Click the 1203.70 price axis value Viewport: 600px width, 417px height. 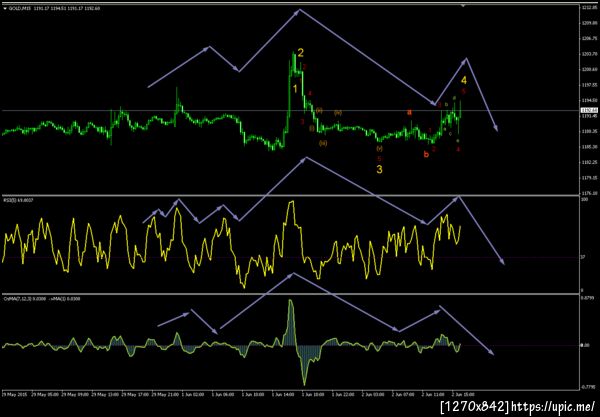coord(589,54)
